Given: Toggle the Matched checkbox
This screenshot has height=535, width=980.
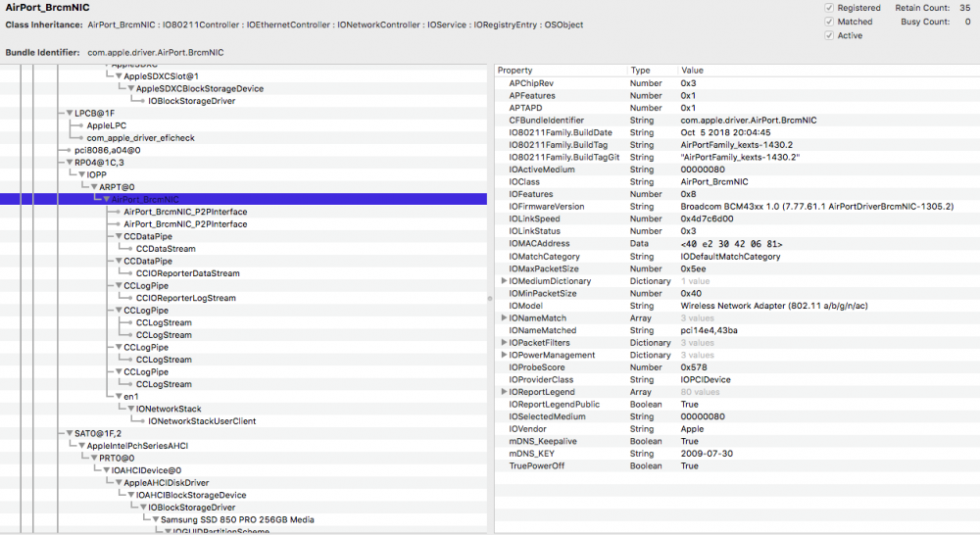Looking at the screenshot, I should (x=829, y=22).
